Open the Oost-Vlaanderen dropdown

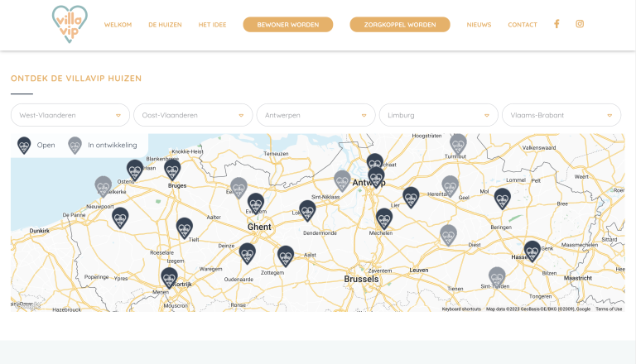193,115
